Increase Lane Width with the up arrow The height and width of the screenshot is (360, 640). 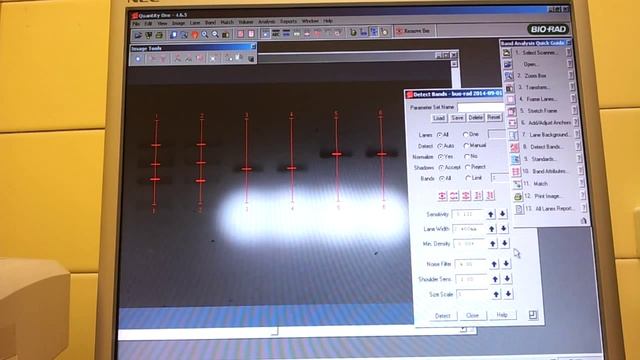pos(491,229)
